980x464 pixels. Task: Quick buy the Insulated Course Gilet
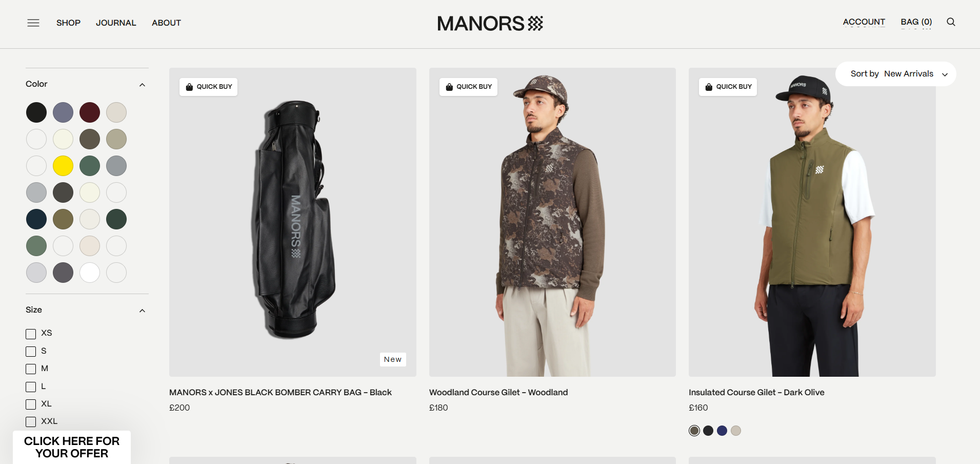click(728, 87)
